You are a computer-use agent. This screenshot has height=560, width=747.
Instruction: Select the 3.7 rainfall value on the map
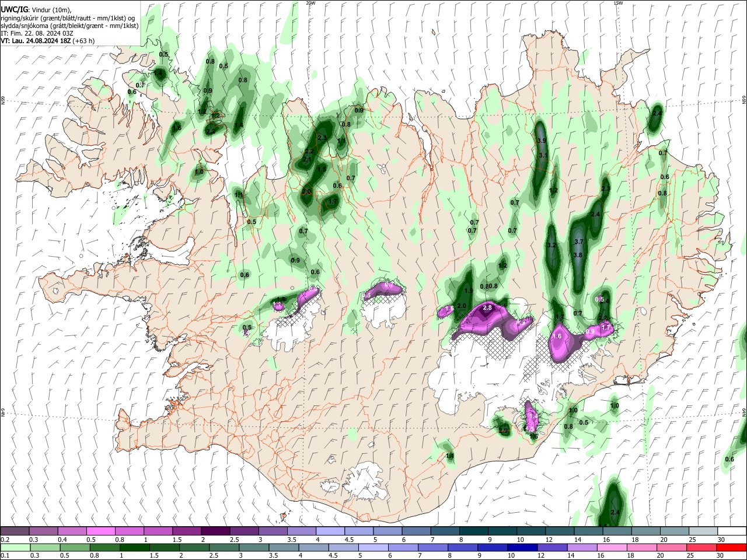(x=579, y=242)
